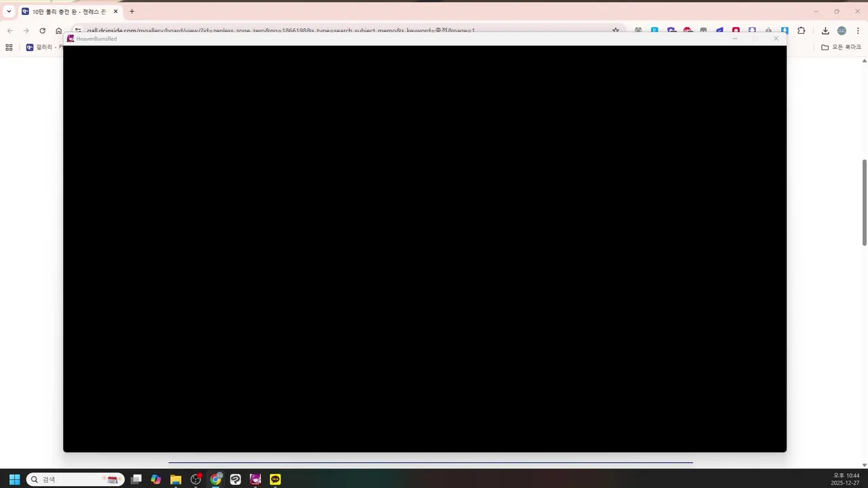The image size is (868, 488).
Task: Open the Chrome extensions puzzle menu
Action: pyautogui.click(x=801, y=30)
